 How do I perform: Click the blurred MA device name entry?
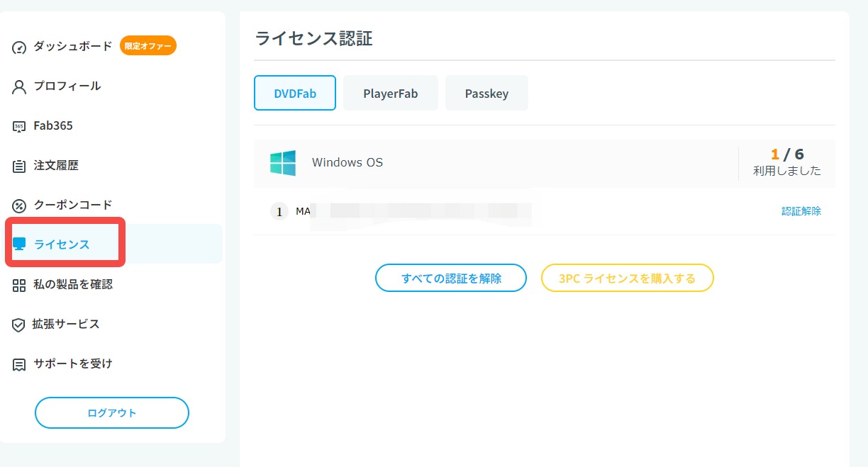413,211
